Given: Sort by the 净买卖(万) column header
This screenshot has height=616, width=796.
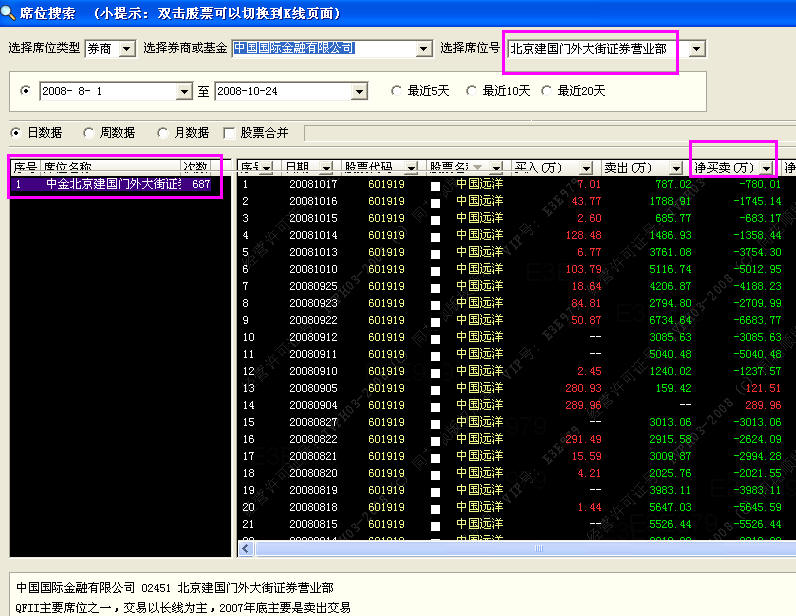Looking at the screenshot, I should coord(733,167).
